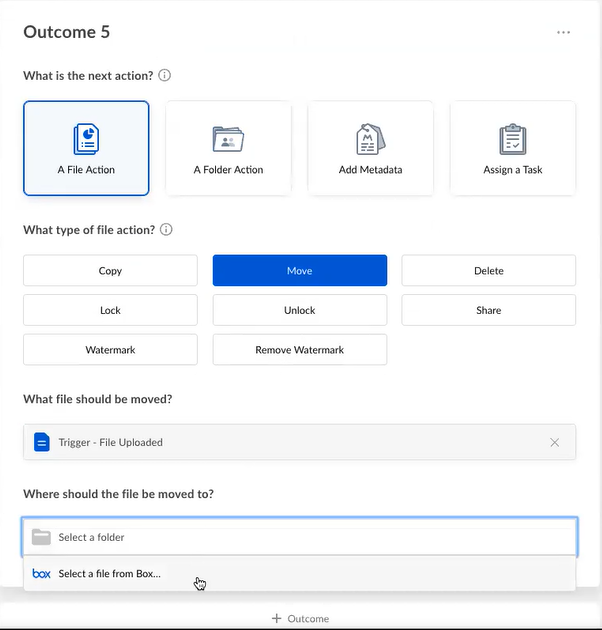Open the Trigger - File Uploaded file field
602x630 pixels.
click(299, 442)
